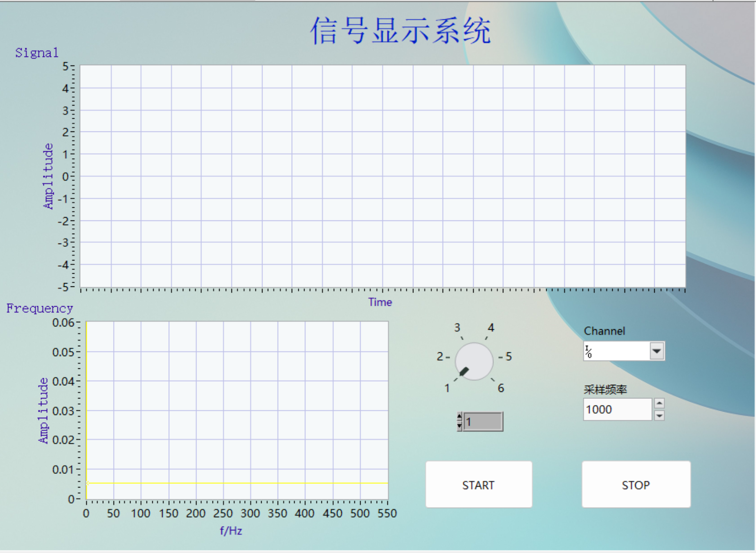Click the knob numeric value field
This screenshot has width=756, height=553.
[x=484, y=422]
